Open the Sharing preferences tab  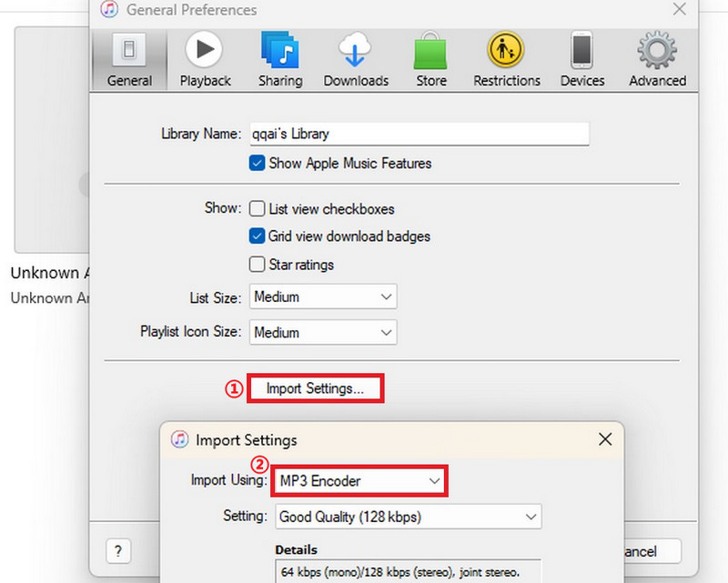(x=280, y=60)
